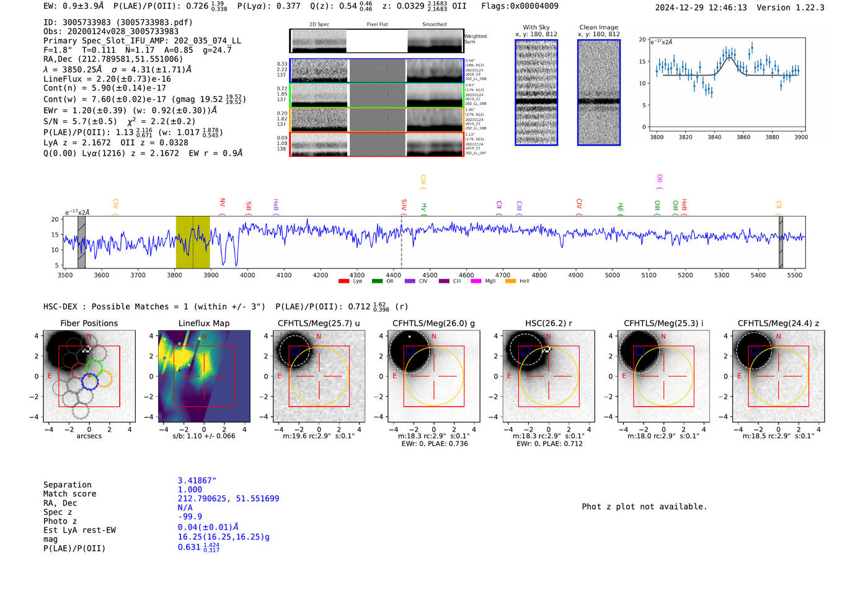This screenshot has width=868, height=591.
Task: Click the Spec z value N/A
Action: (185, 507)
